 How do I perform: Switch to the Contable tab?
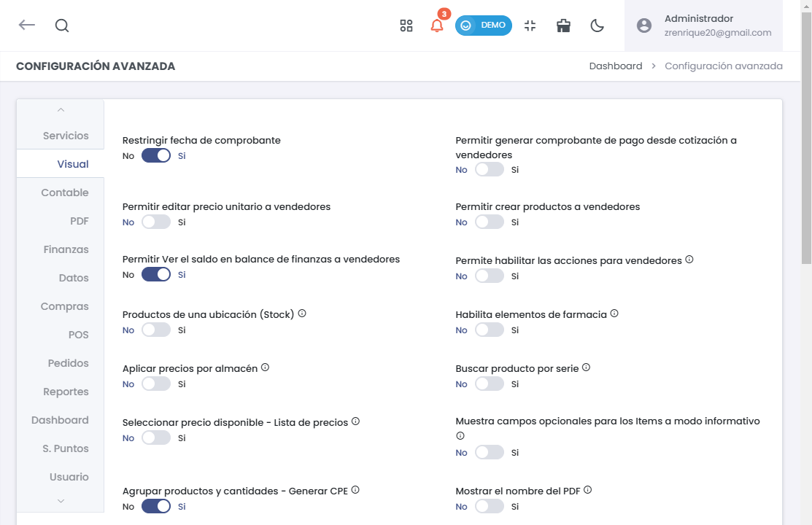pyautogui.click(x=65, y=192)
